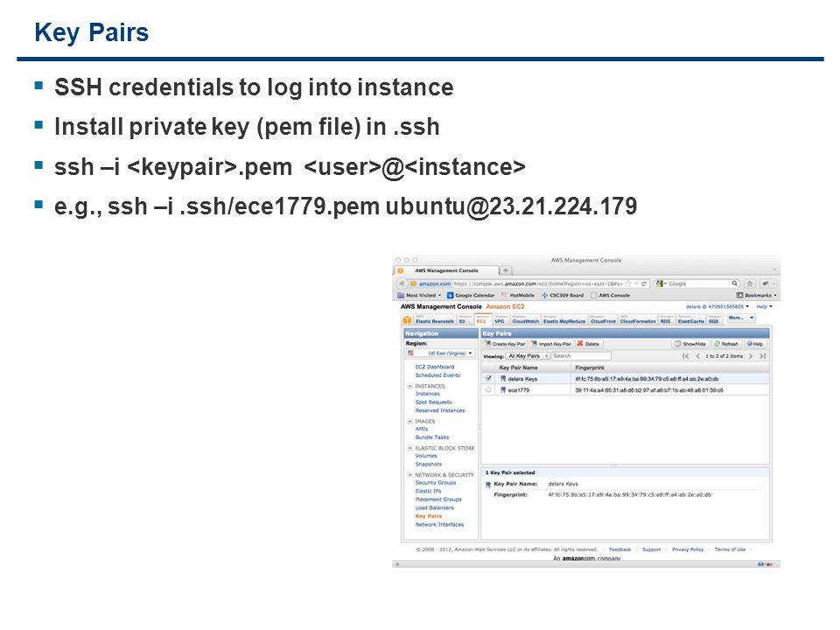Click the Key Pairs search field

581,356
